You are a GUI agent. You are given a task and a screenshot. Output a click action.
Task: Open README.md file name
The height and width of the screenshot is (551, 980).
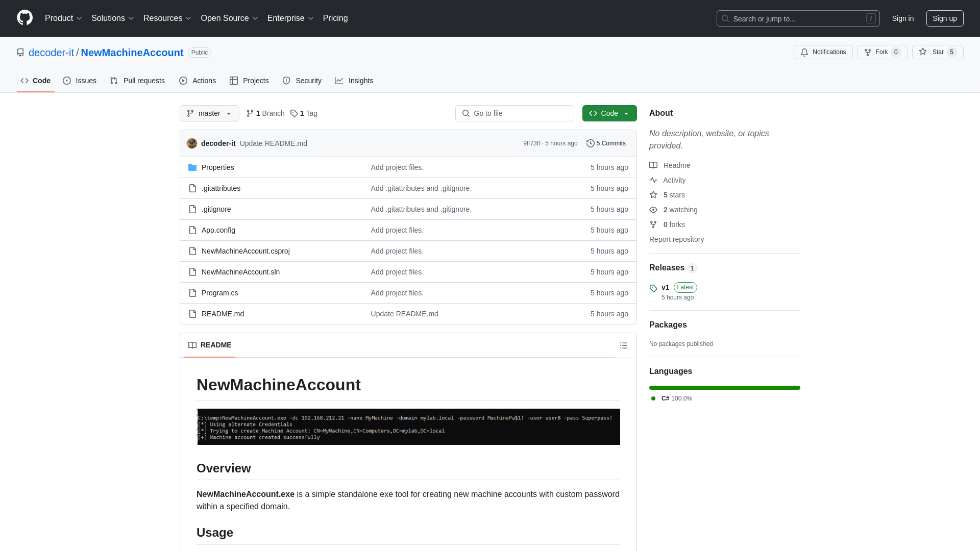click(x=223, y=314)
